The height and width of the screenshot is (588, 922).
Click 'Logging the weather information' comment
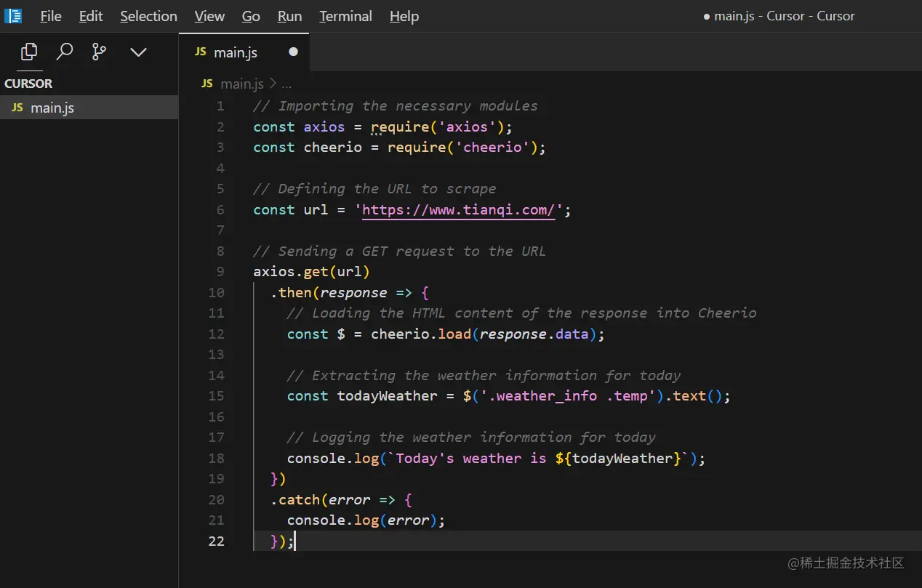tap(471, 438)
